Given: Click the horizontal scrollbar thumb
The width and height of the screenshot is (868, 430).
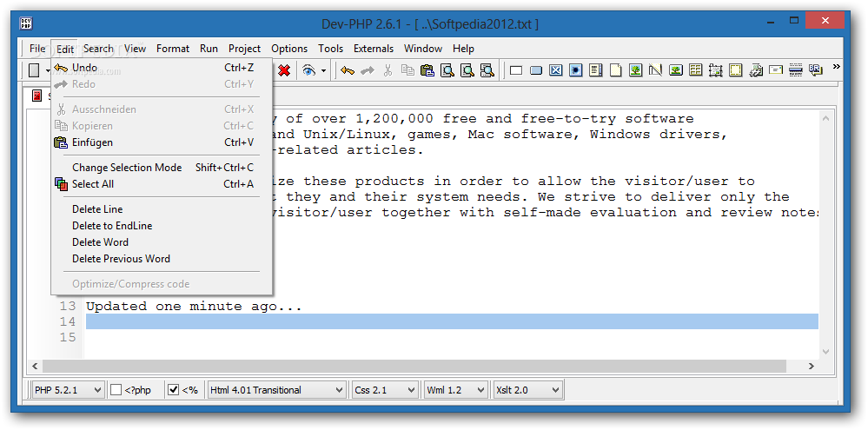Looking at the screenshot, I should point(414,367).
